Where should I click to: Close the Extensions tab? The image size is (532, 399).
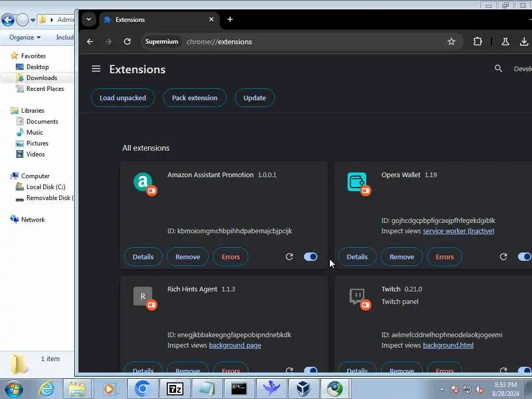point(211,19)
